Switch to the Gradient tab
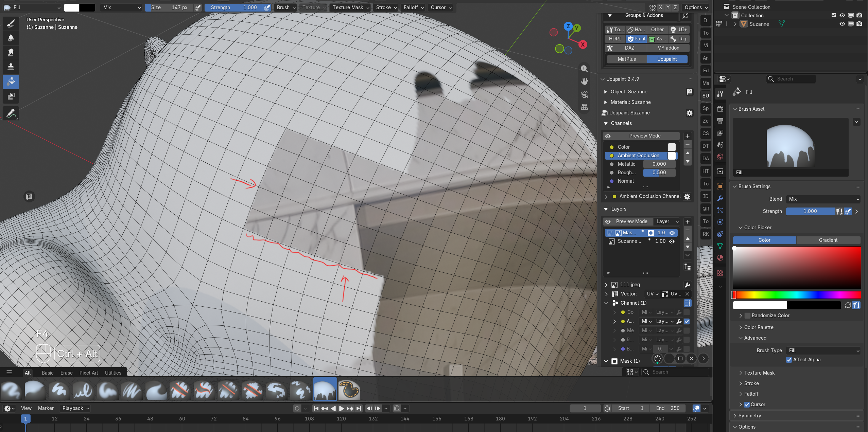Viewport: 868px width, 432px height. pyautogui.click(x=828, y=240)
